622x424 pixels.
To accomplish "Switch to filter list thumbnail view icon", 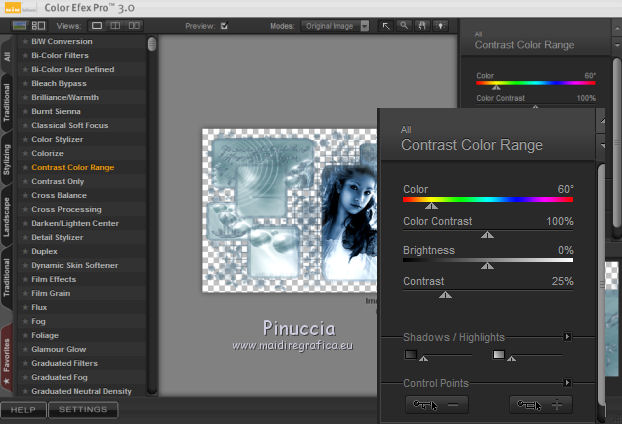I will [x=19, y=26].
